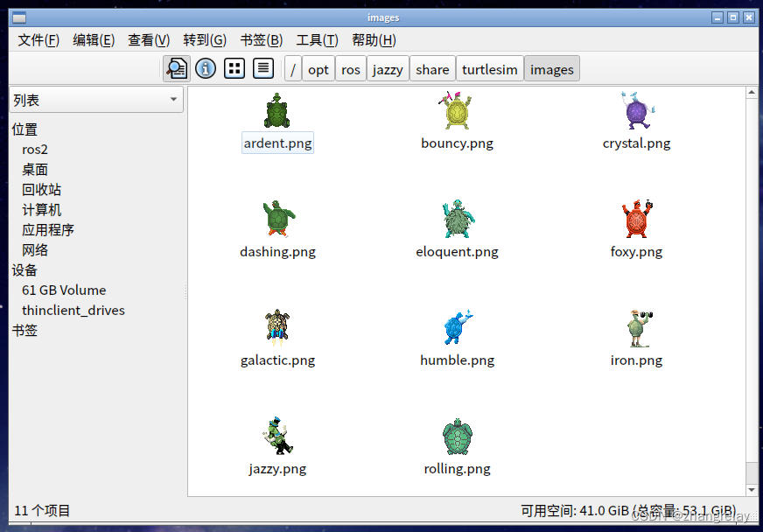This screenshot has width=763, height=532.
Task: Open 应用程序 in the sidebar
Action: tap(48, 230)
